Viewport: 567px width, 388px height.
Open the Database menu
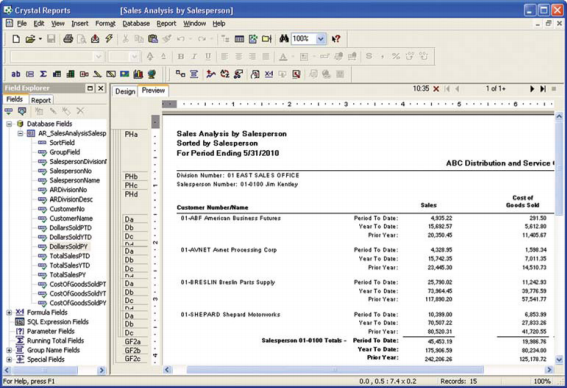click(136, 24)
